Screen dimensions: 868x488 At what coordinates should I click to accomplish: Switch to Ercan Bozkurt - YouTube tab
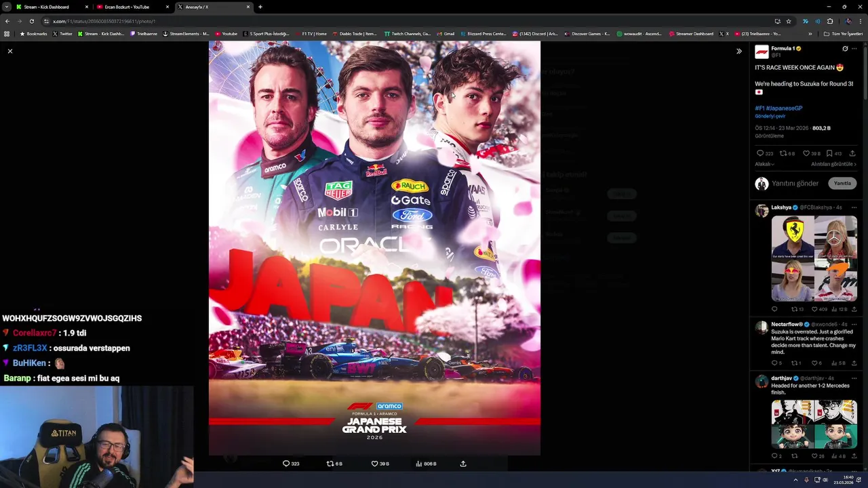point(132,7)
